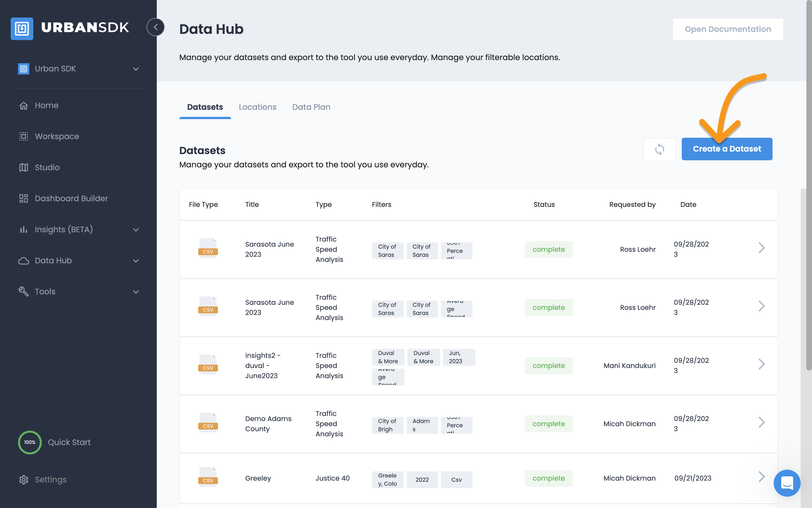Click the File Type column header
Screen dimensions: 812x508
point(203,205)
